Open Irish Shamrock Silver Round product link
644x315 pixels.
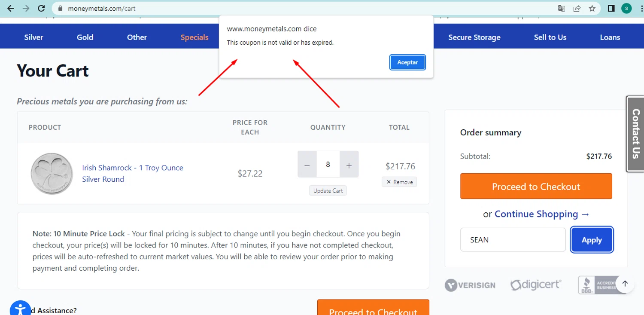point(133,174)
